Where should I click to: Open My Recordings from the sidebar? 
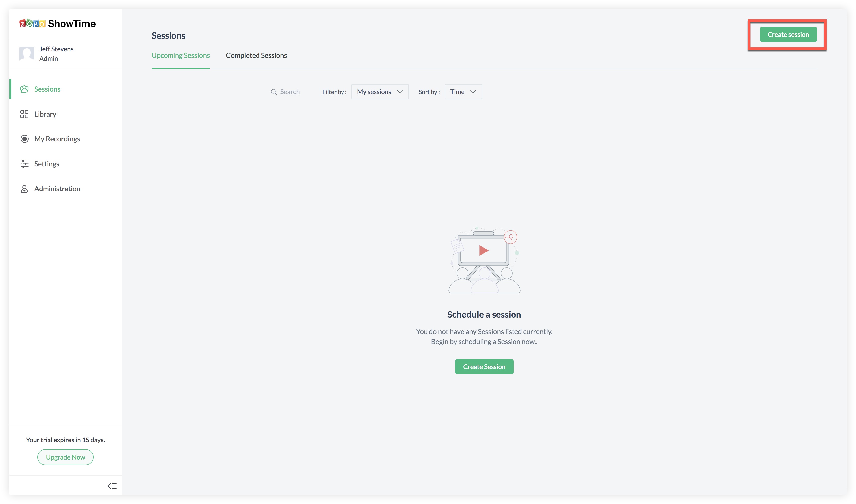coord(57,139)
